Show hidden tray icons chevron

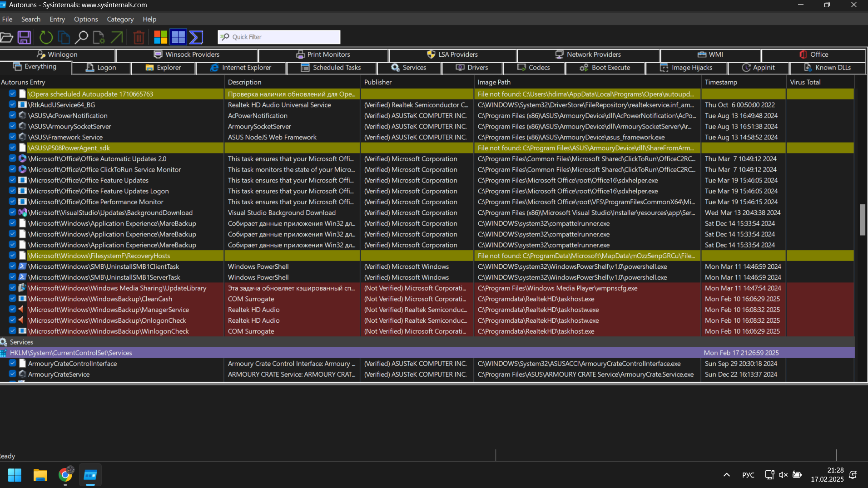[x=727, y=475]
